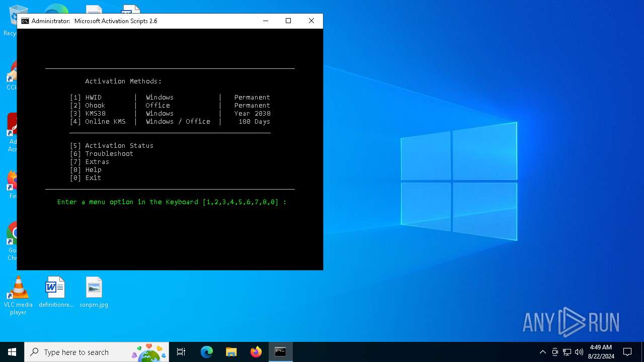
Task: Open the Windows Start menu
Action: click(x=12, y=352)
